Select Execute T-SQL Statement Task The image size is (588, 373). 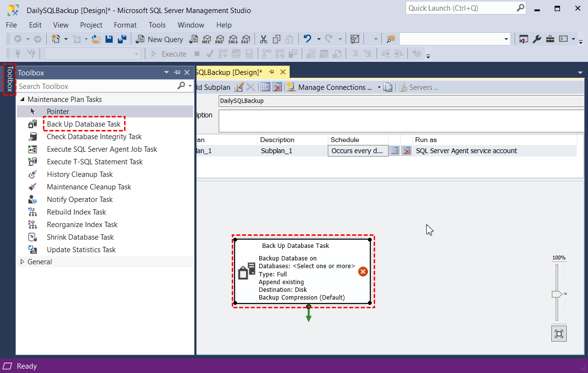105,162
